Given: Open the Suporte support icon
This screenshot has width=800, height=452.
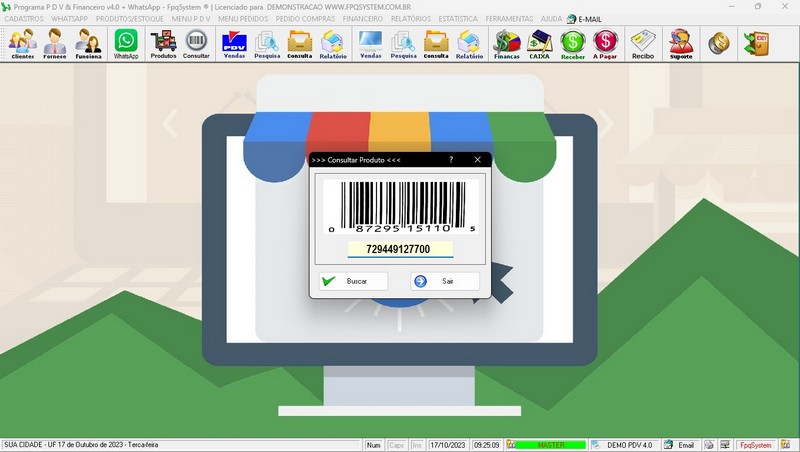Looking at the screenshot, I should point(681,44).
